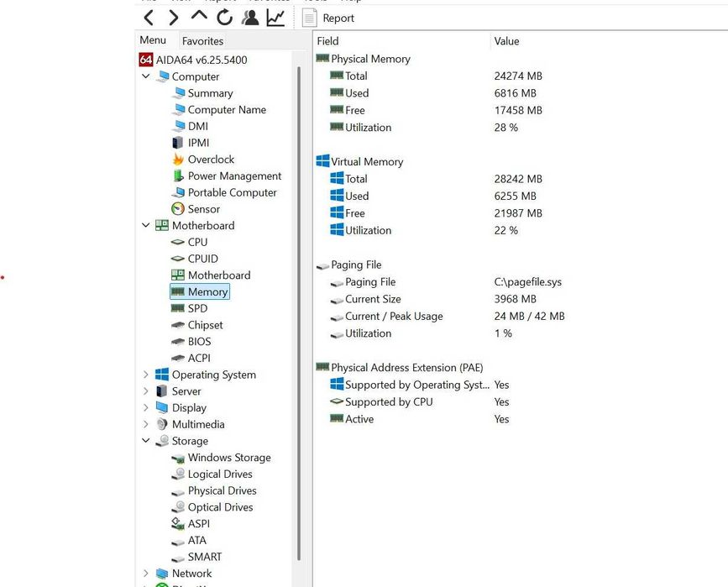
Task: Click the Overclock flame icon
Action: (178, 160)
